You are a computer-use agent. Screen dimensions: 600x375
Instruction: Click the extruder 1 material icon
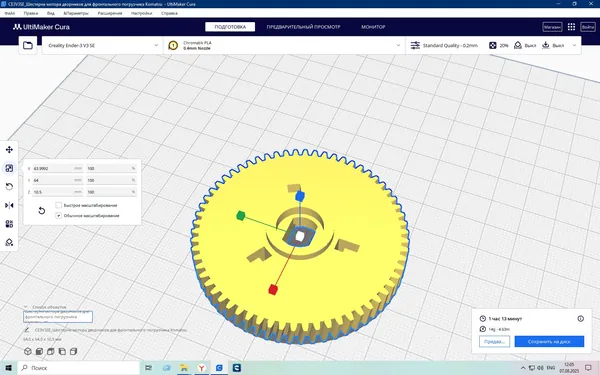173,46
